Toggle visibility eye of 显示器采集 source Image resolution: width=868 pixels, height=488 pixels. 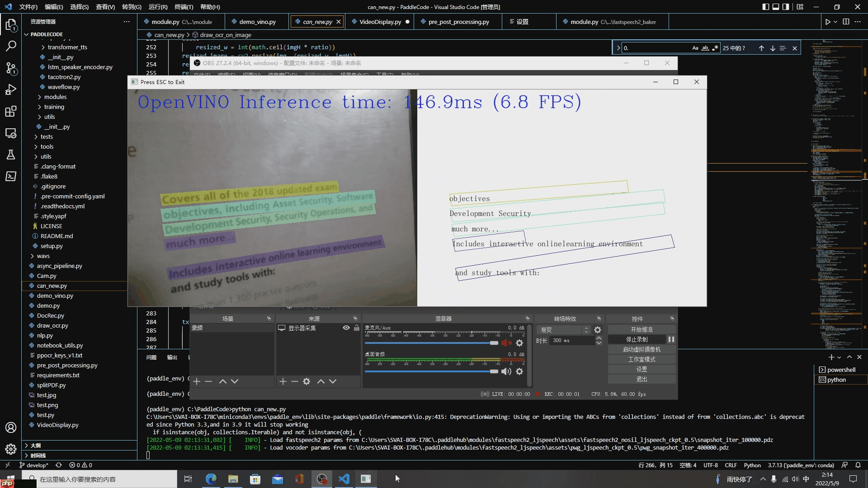tap(346, 328)
